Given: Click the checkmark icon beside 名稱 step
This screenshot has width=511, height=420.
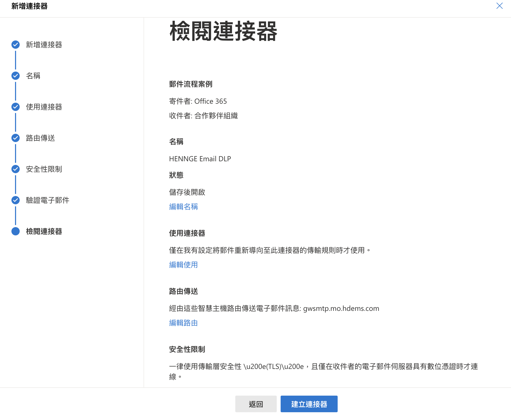Looking at the screenshot, I should [x=16, y=76].
